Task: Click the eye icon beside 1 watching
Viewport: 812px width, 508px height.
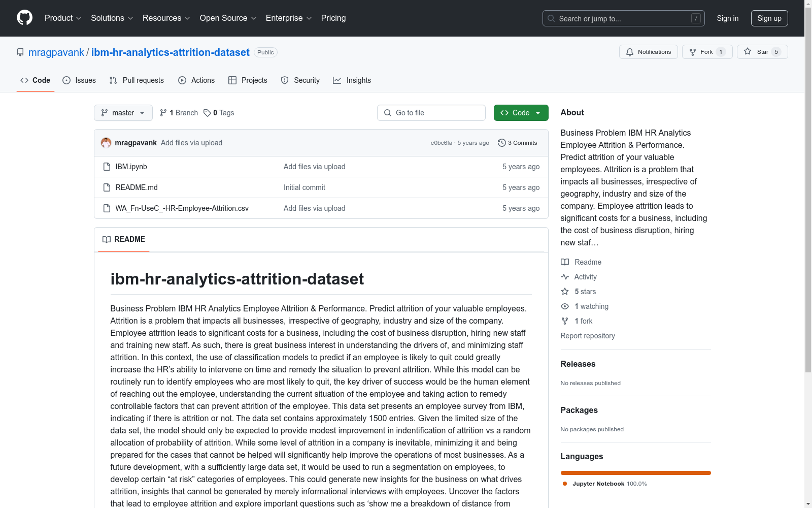Action: 565,306
